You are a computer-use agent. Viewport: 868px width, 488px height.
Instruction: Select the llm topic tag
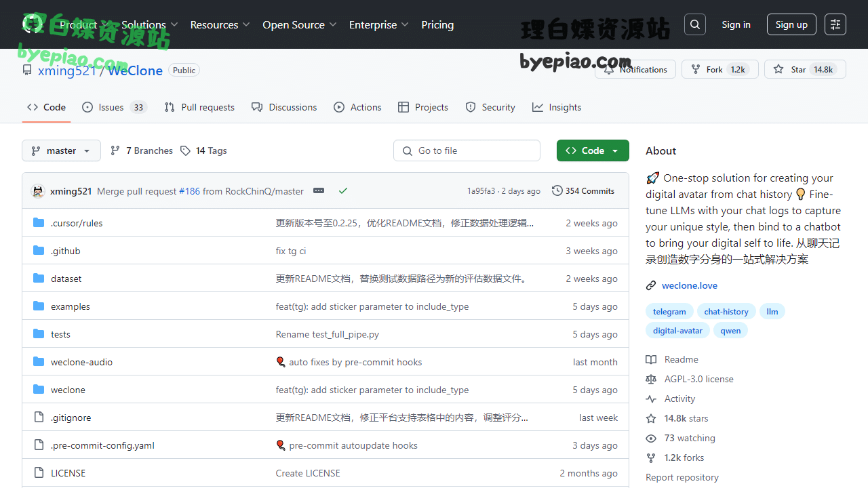click(772, 312)
